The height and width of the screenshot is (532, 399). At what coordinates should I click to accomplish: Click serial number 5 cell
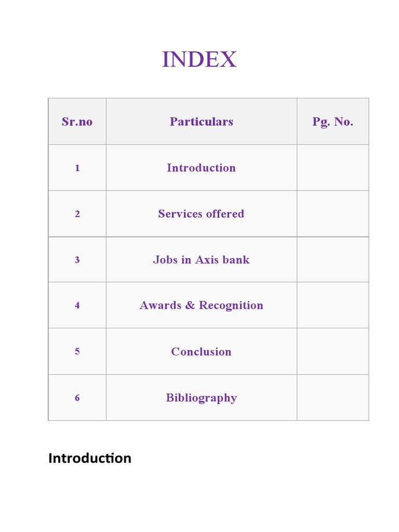77,352
